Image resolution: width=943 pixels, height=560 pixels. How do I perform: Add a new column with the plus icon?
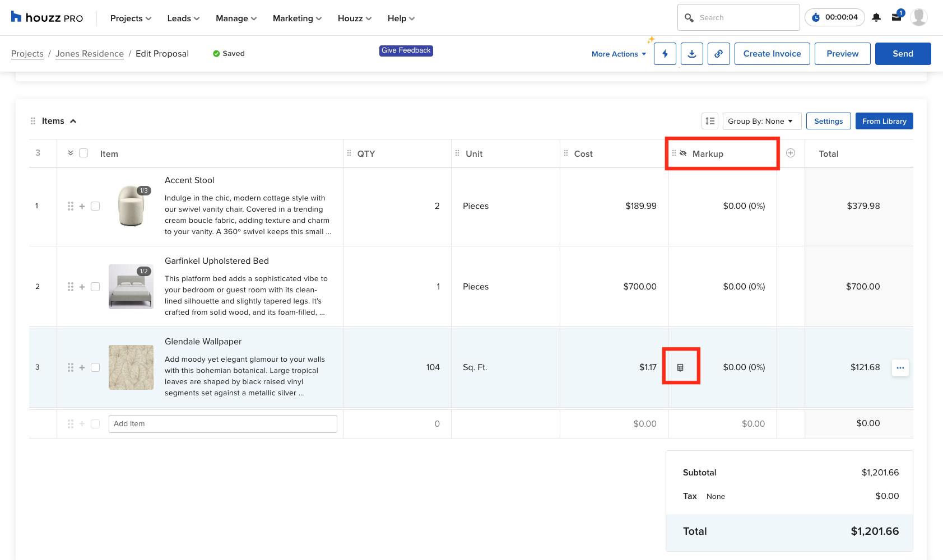click(x=790, y=152)
